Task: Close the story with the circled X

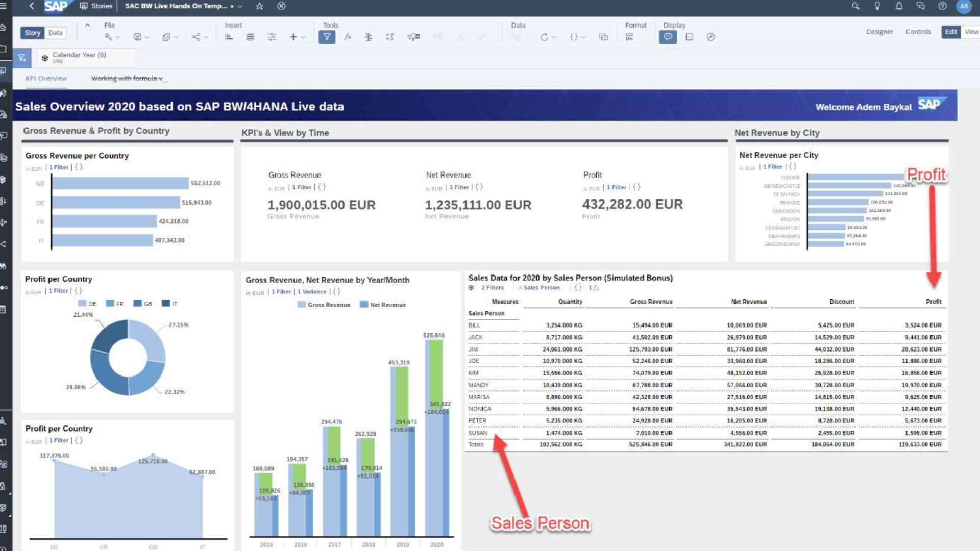Action: click(281, 6)
